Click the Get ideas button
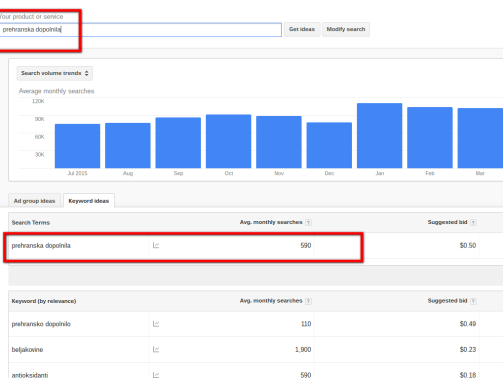This screenshot has width=503, height=378. [302, 29]
